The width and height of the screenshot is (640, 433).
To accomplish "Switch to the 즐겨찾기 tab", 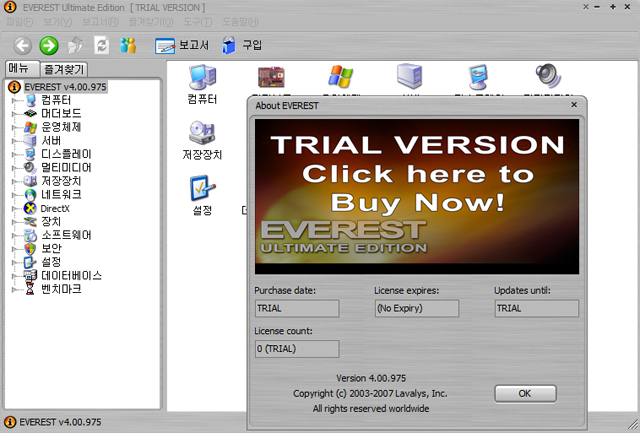I will click(x=64, y=69).
